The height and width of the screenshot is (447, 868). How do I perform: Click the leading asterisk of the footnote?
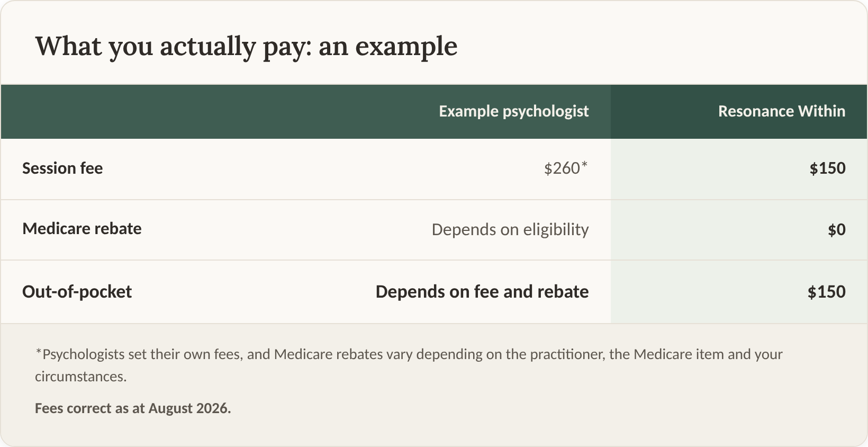point(38,352)
